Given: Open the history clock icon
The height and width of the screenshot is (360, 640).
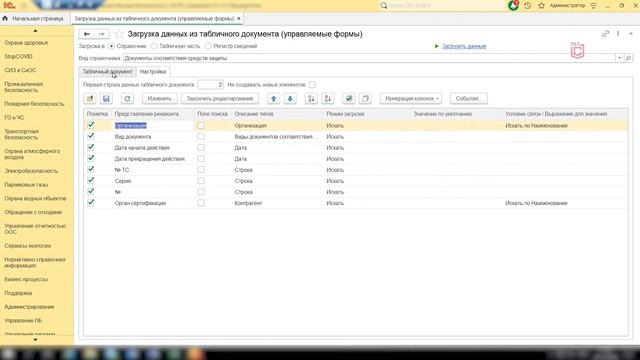Looking at the screenshot, I should pyautogui.click(x=527, y=6).
